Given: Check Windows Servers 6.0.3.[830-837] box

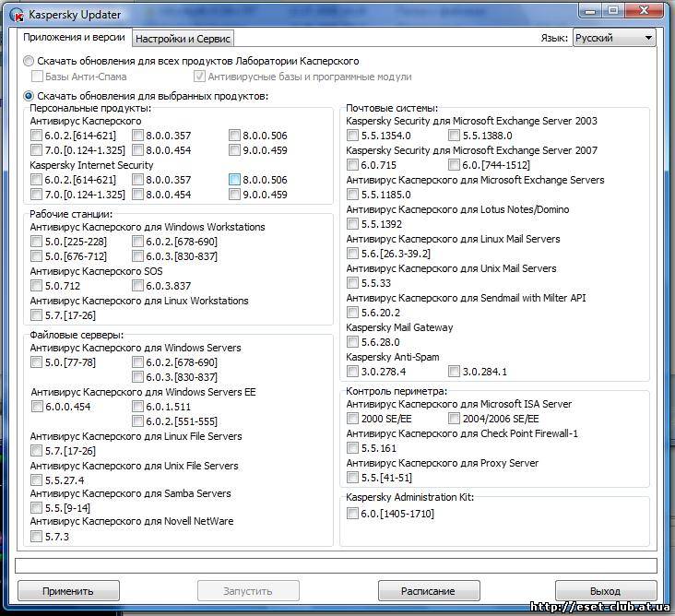Looking at the screenshot, I should point(137,376).
